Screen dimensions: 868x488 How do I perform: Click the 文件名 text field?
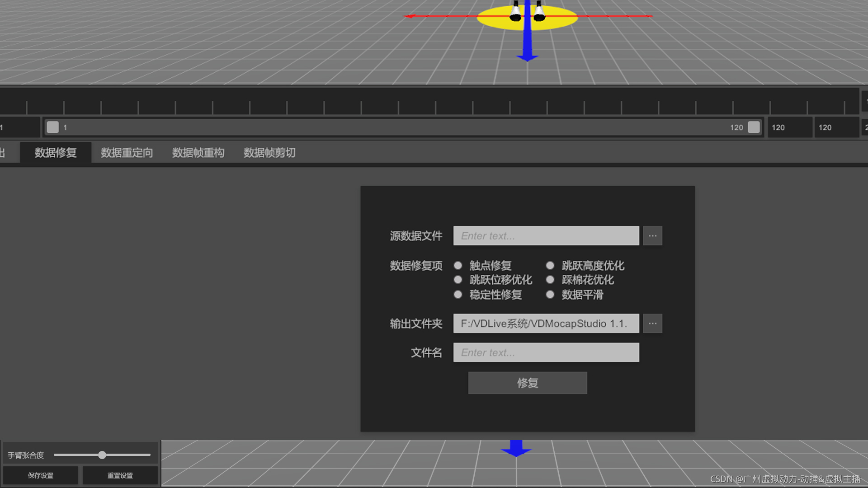(x=546, y=352)
